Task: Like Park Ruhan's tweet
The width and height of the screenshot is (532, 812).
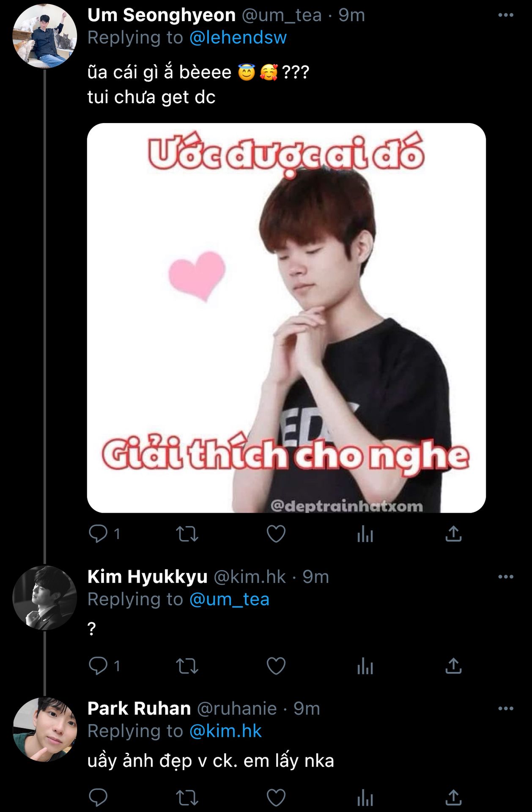Action: 276,798
